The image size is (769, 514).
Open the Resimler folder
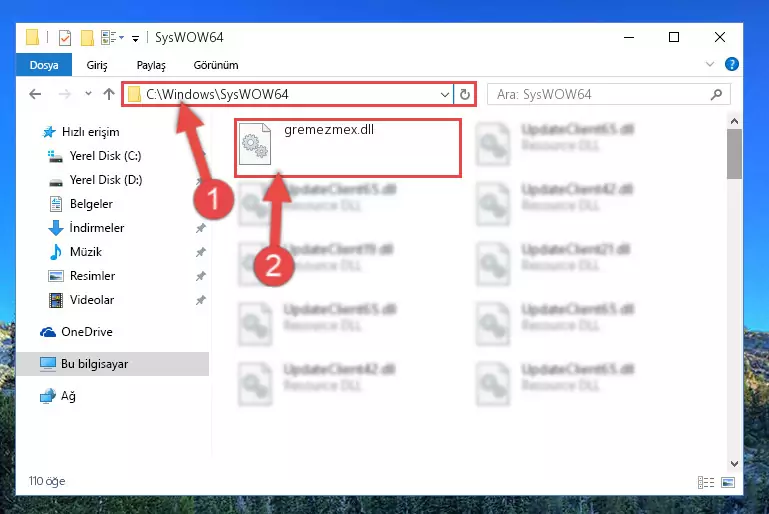point(92,276)
